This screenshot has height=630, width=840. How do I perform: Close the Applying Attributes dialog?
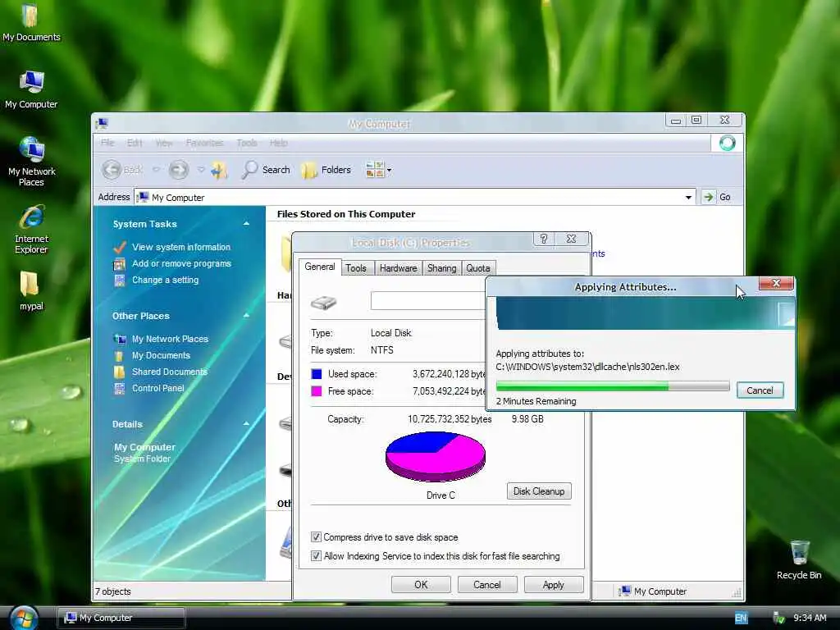pyautogui.click(x=776, y=283)
